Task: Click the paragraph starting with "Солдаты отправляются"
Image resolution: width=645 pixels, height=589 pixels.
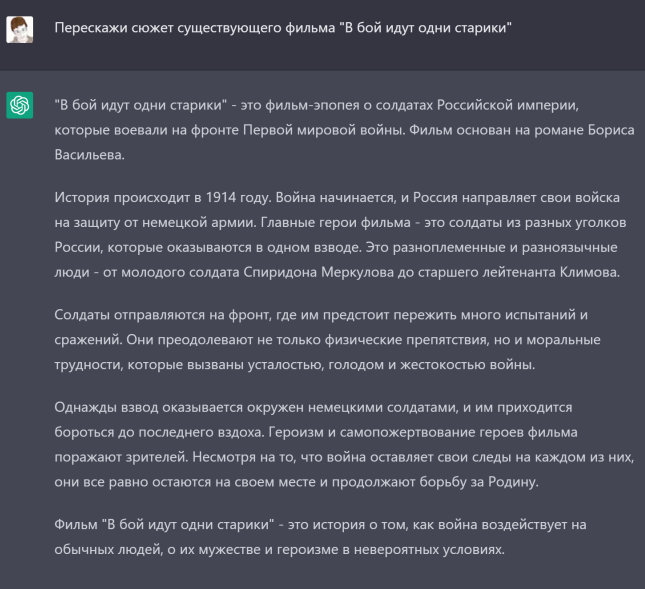Action: point(330,340)
